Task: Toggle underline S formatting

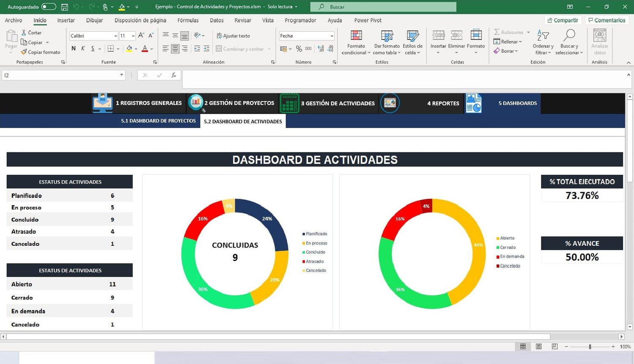Action: (93, 49)
